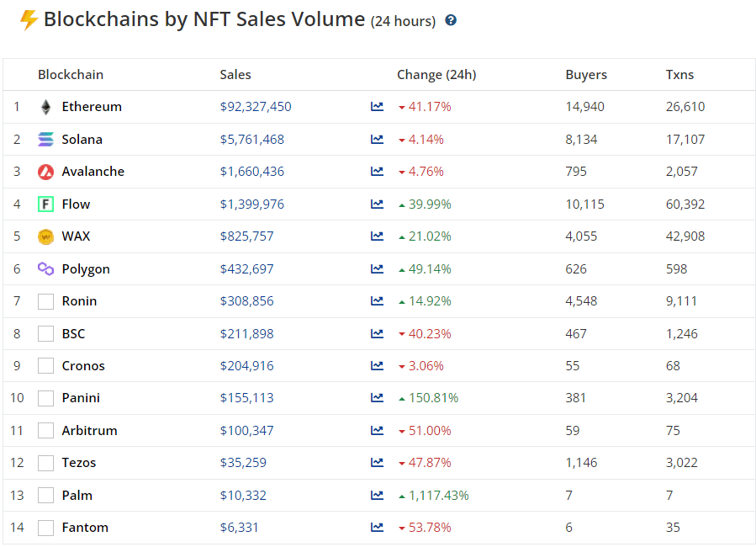Click the WAX coin icon

pos(45,236)
